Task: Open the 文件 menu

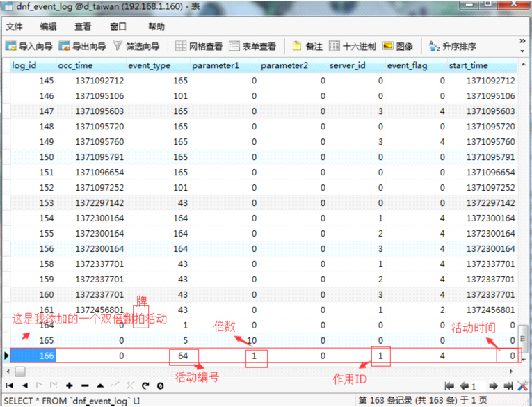Action: [x=15, y=26]
